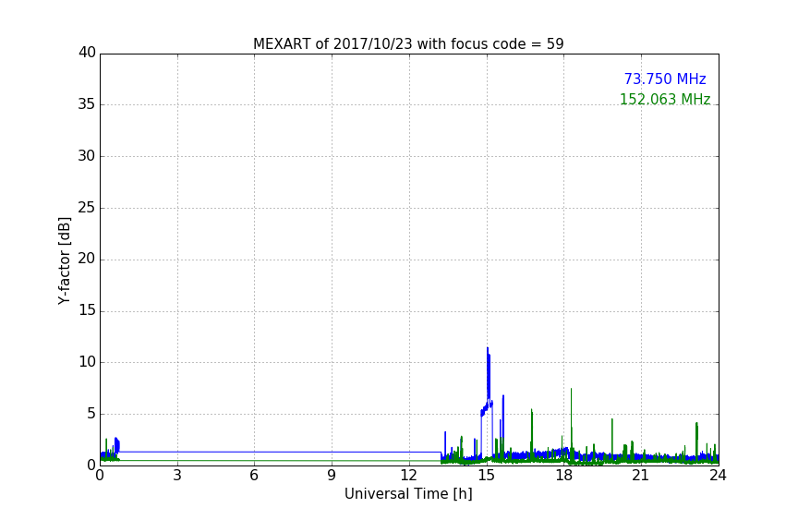This screenshot has width=798, height=532.
Task: Click the x-axis tick label '24'
Action: [x=718, y=476]
